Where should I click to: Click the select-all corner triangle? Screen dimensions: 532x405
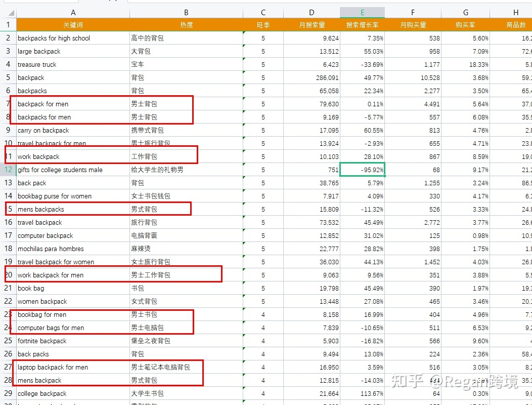click(x=8, y=13)
